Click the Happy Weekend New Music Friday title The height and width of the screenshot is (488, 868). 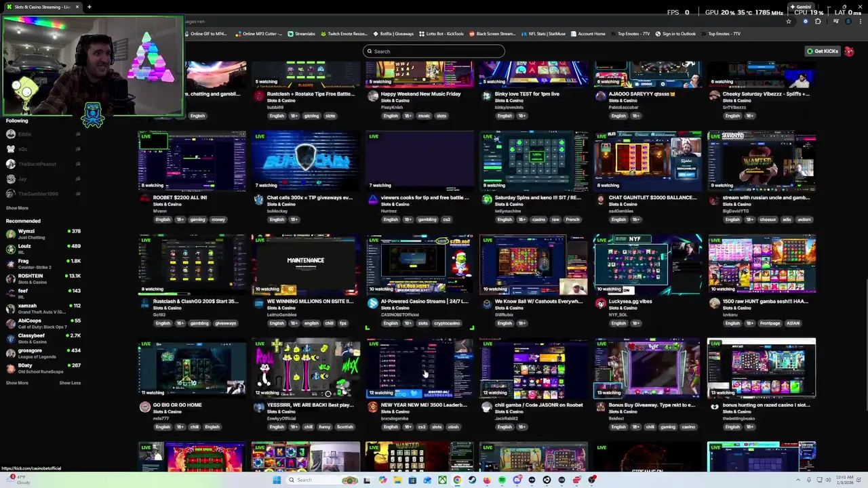pos(420,94)
